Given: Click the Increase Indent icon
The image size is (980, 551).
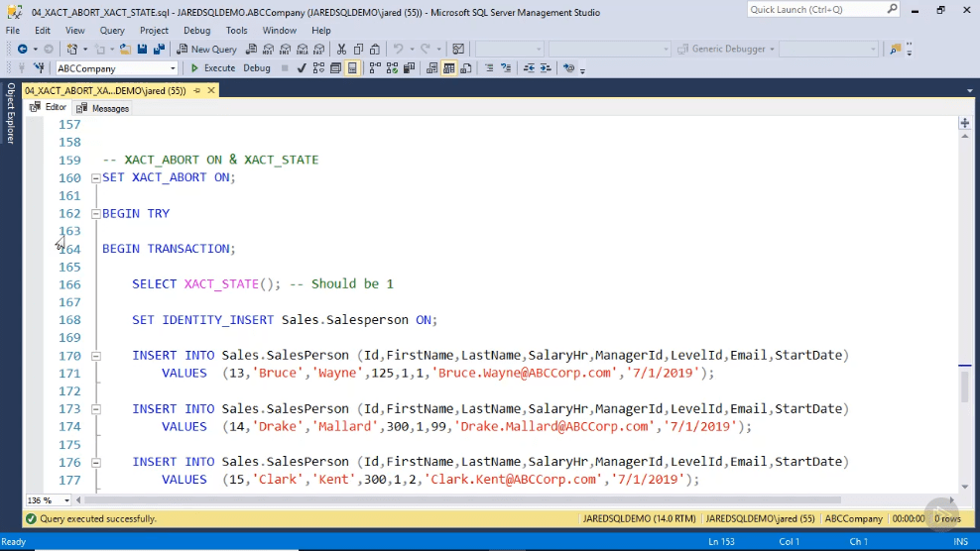Looking at the screenshot, I should (545, 68).
